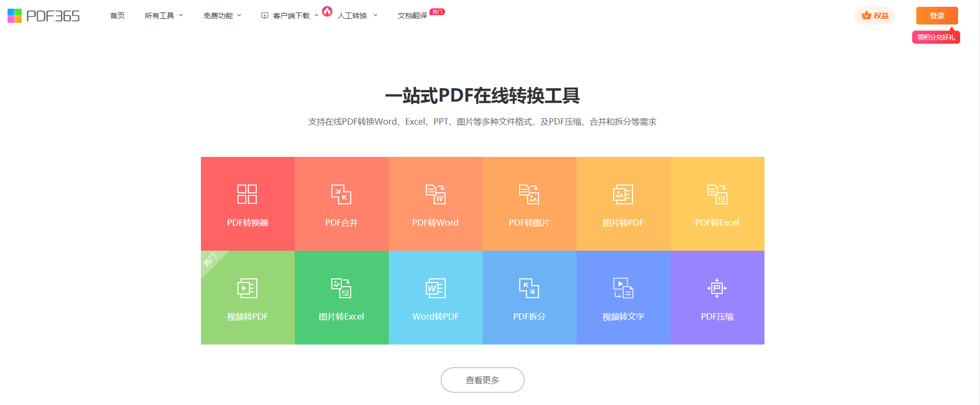Select the Word转PDF label
The image size is (980, 405).
click(x=435, y=316)
